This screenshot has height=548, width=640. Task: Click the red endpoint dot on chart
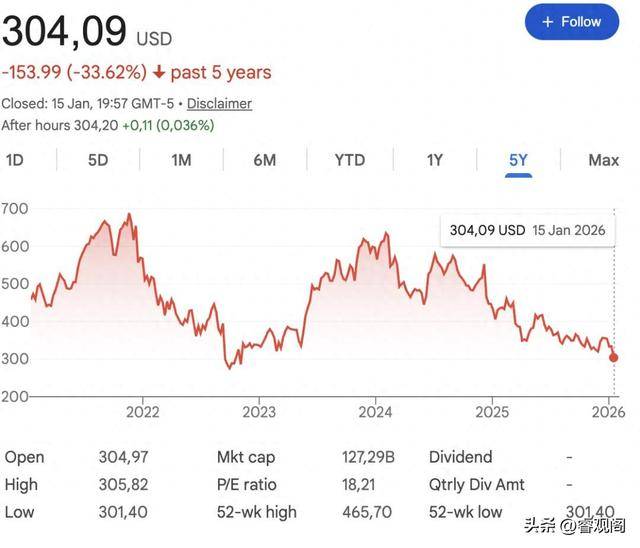[x=613, y=357]
